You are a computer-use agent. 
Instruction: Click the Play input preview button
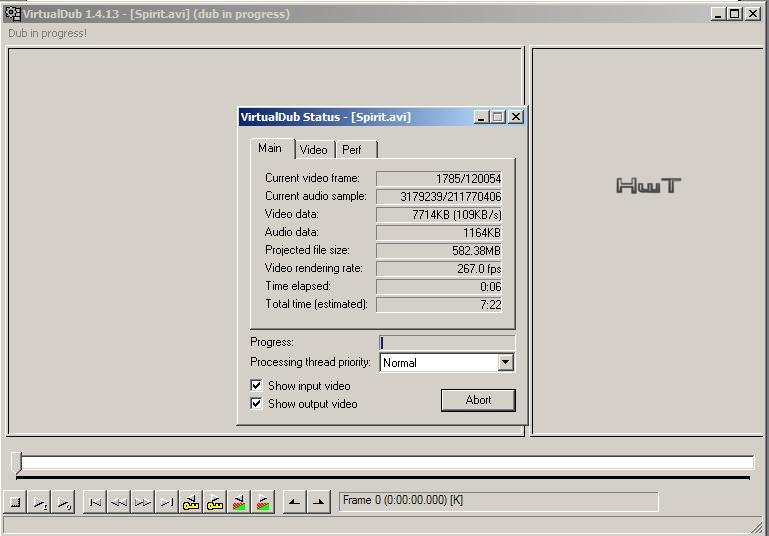pos(40,502)
